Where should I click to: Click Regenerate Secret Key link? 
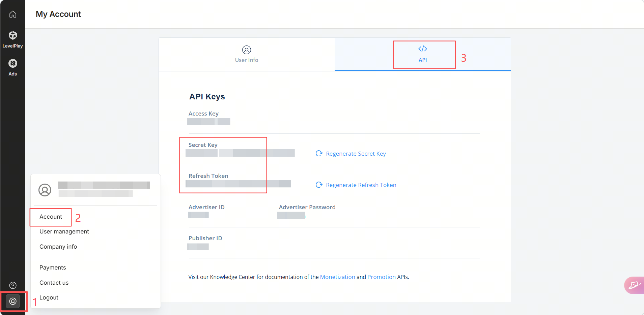click(356, 154)
